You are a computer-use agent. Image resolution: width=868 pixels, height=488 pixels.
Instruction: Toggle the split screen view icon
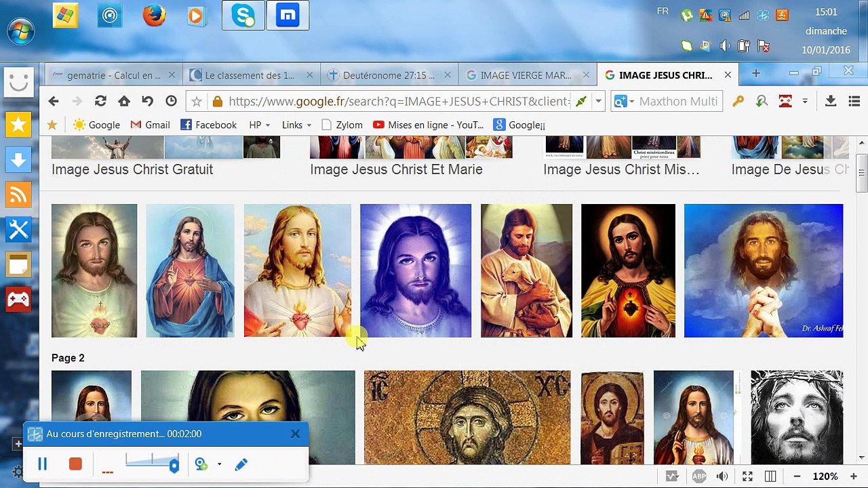pyautogui.click(x=770, y=476)
